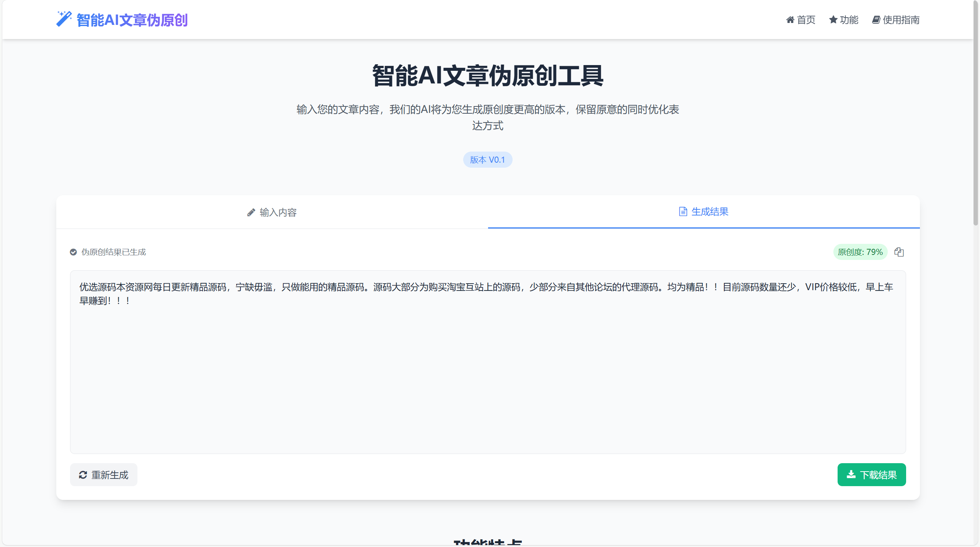Open the 功能 navigation item
This screenshot has height=547, width=980.
click(843, 20)
